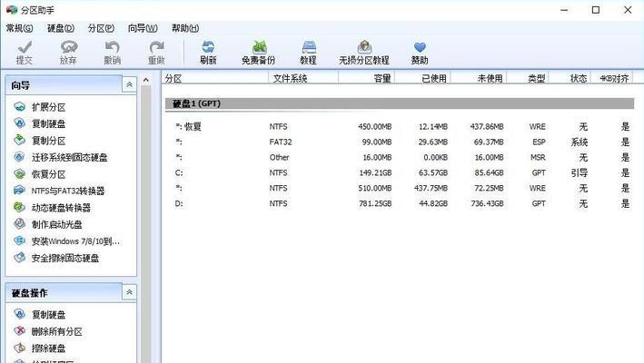Screen dimensions: 644x363
Task: Select 安全擦除固态硬盘
Action: [x=56, y=258]
